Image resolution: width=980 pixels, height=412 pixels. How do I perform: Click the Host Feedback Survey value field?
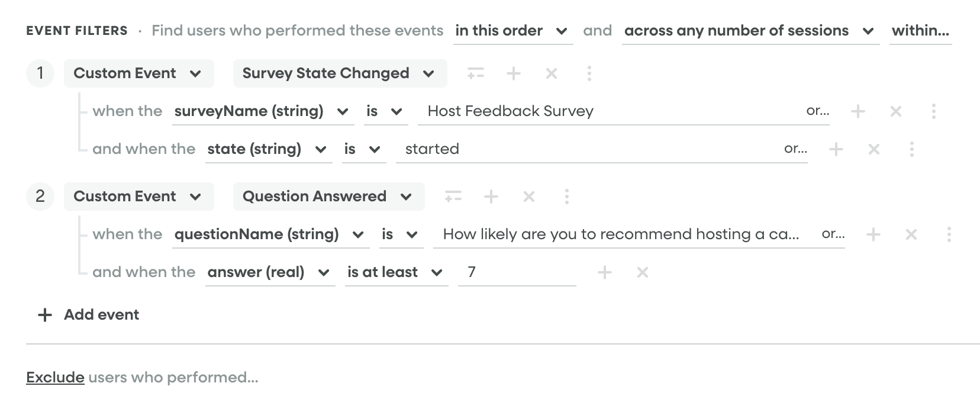(x=610, y=111)
